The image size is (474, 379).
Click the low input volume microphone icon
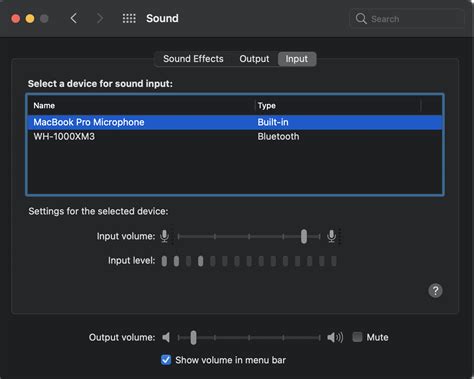pos(165,236)
